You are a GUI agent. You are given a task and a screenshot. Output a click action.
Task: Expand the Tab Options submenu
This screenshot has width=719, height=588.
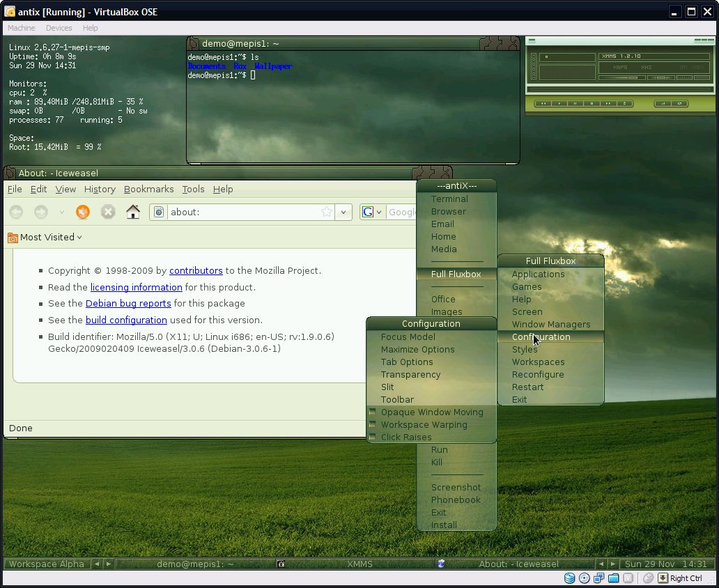click(431, 362)
